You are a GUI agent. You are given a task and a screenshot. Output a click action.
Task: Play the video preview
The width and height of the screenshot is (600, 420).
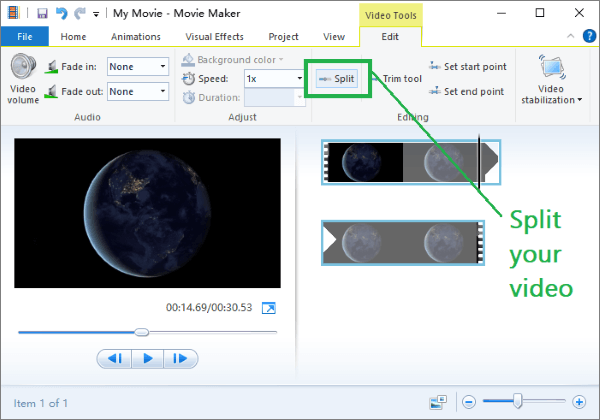[x=148, y=358]
